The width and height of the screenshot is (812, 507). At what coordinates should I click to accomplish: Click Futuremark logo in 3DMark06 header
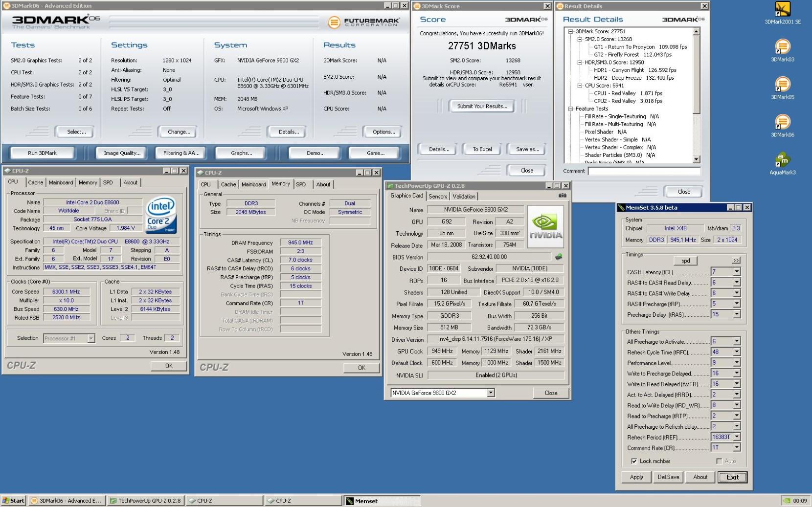pyautogui.click(x=363, y=22)
